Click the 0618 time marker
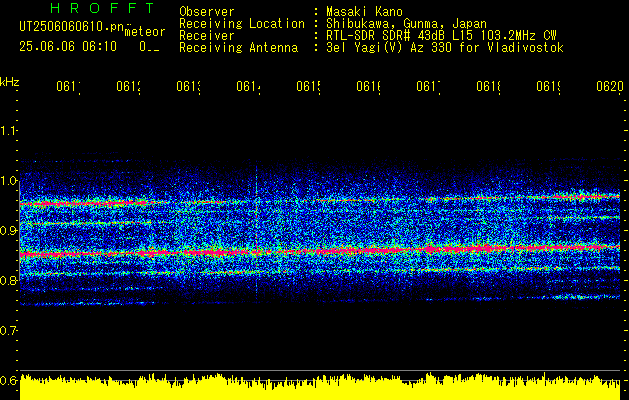Viewport: 629px width, 400px height. point(489,87)
